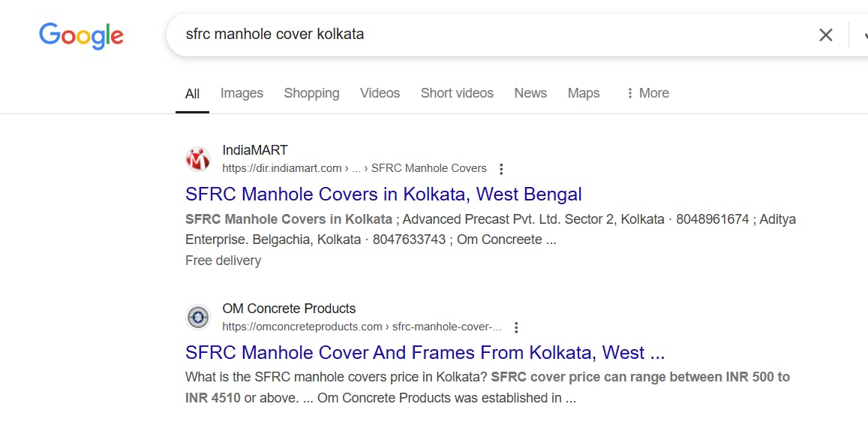Focus the search query input field
This screenshot has width=868, height=428.
(x=488, y=35)
